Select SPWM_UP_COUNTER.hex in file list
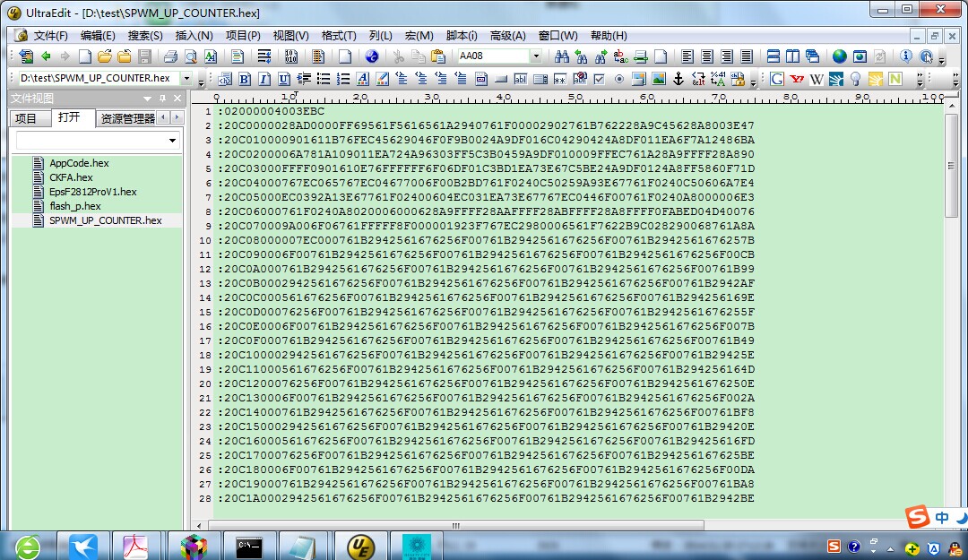Image resolution: width=968 pixels, height=560 pixels. [106, 220]
